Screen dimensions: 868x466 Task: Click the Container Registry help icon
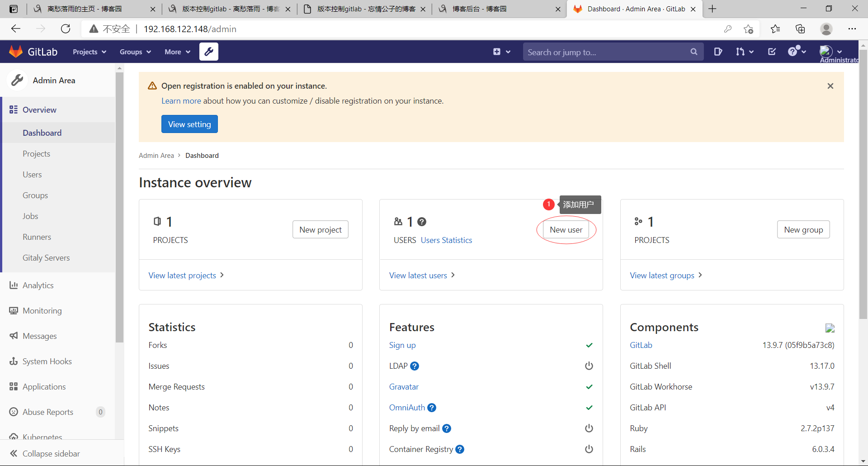click(460, 449)
